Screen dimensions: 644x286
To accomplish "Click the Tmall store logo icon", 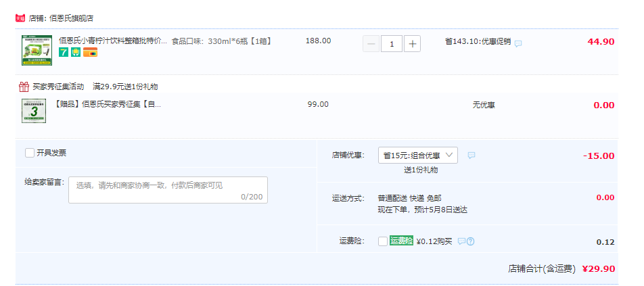I will pos(20,18).
